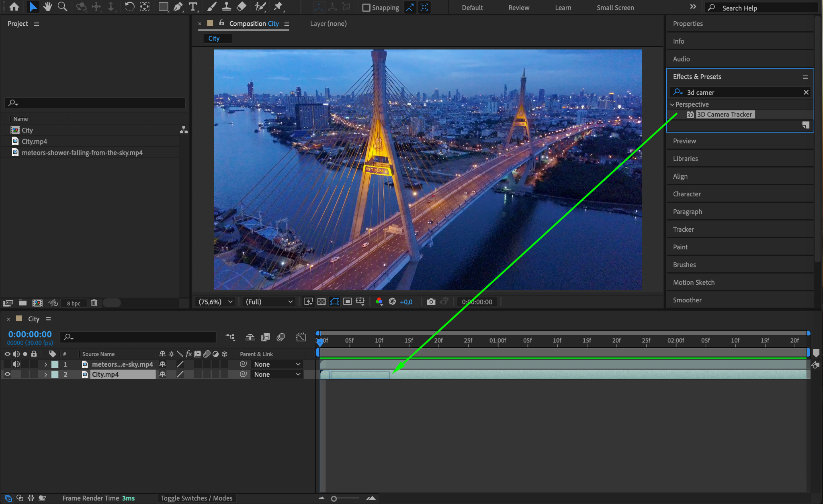Select the Horizontal Type tool

pyautogui.click(x=193, y=7)
